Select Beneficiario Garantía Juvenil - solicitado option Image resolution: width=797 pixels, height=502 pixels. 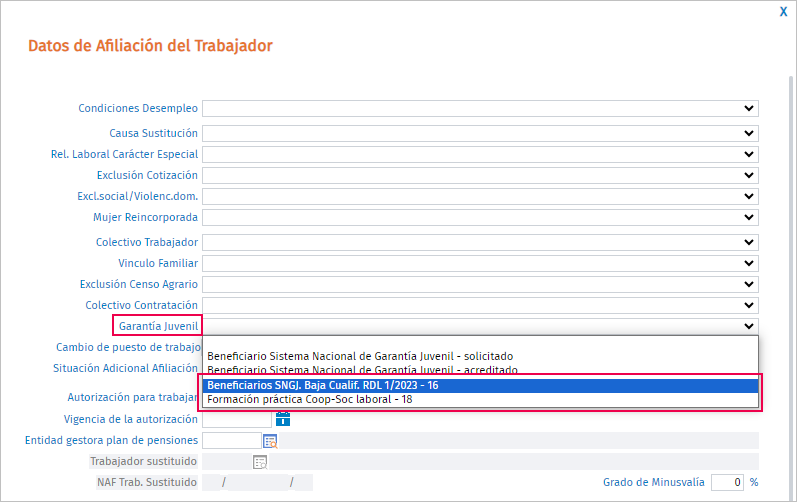480,356
